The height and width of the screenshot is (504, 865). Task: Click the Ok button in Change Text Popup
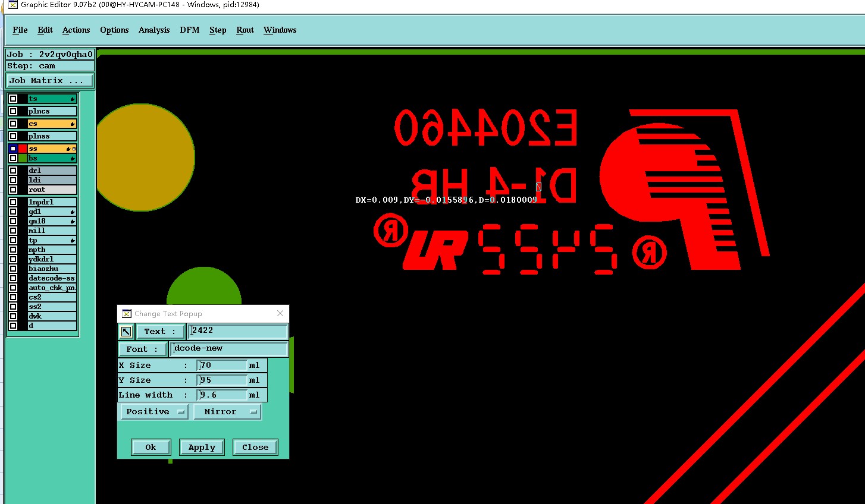(x=151, y=447)
